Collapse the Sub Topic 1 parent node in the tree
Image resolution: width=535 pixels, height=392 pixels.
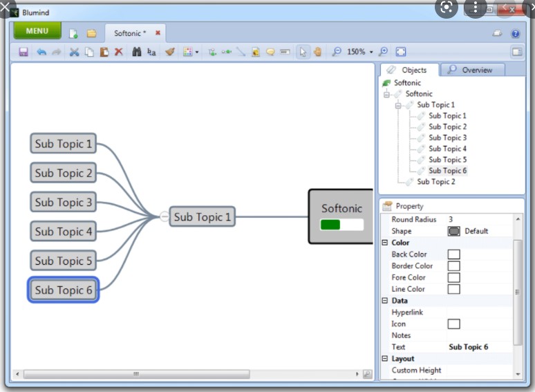(x=398, y=105)
